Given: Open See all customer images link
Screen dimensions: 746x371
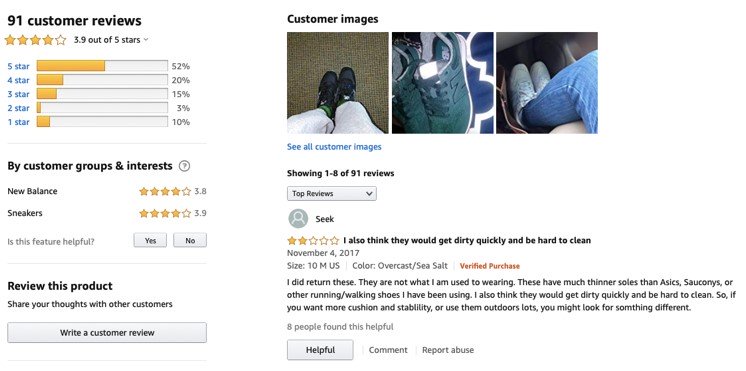Looking at the screenshot, I should (334, 147).
